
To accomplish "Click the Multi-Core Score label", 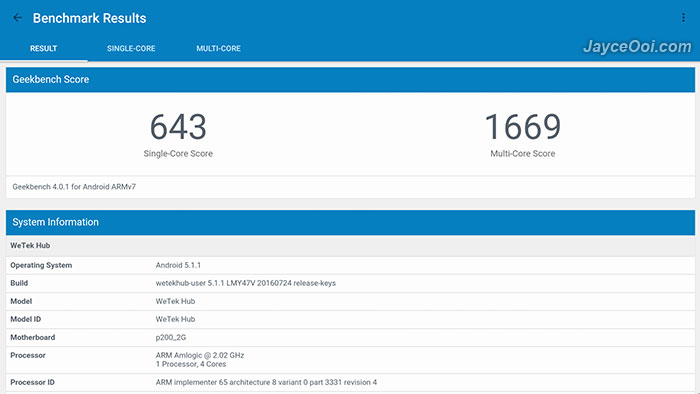I will pos(523,153).
